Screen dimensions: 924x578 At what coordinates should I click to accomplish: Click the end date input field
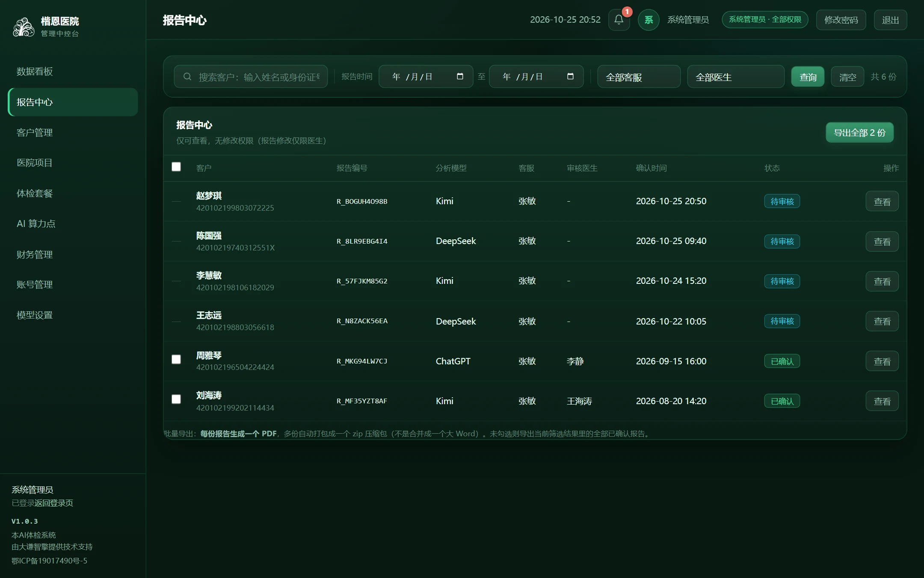pyautogui.click(x=536, y=77)
